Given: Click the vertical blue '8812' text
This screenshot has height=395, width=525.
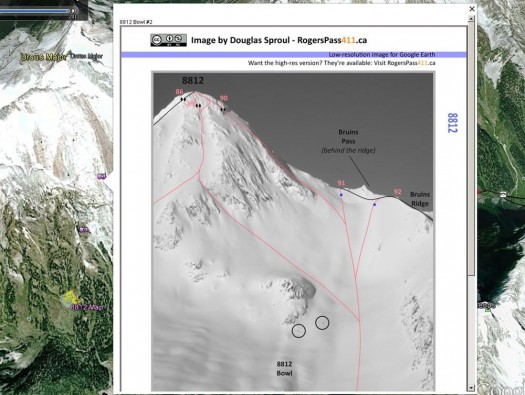Looking at the screenshot, I should coord(452,123).
